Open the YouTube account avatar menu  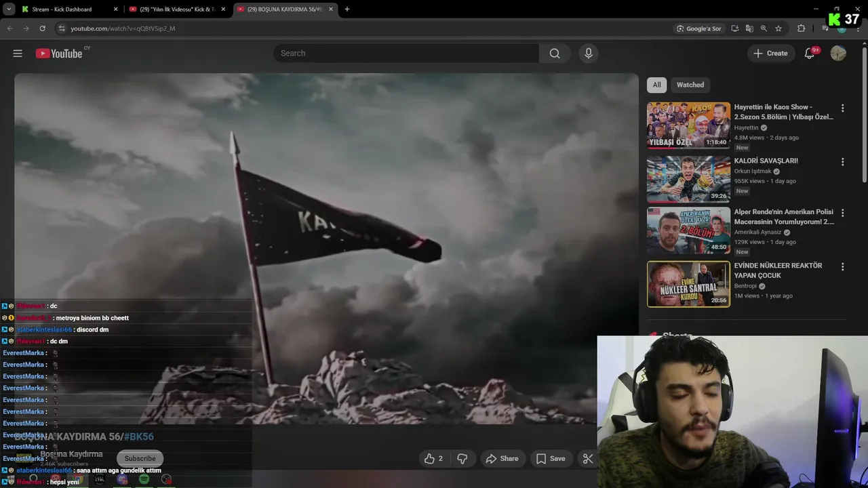(838, 54)
